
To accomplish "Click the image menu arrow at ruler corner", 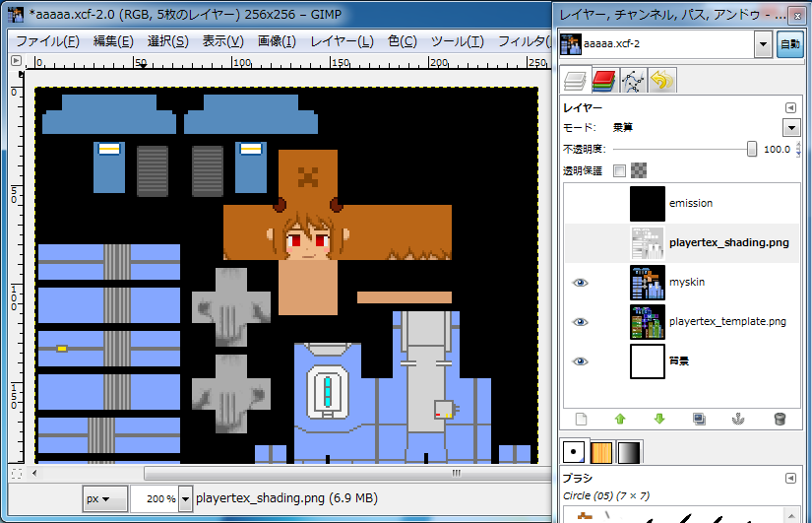I will coord(16,61).
